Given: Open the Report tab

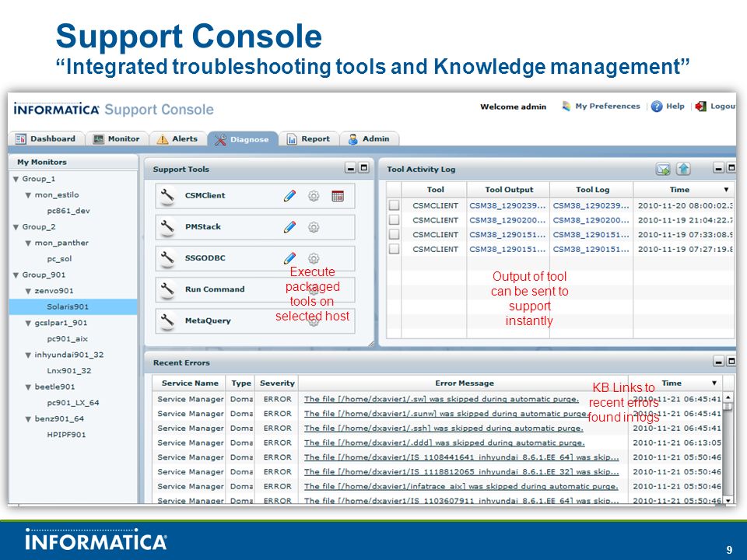Looking at the screenshot, I should click(x=309, y=138).
